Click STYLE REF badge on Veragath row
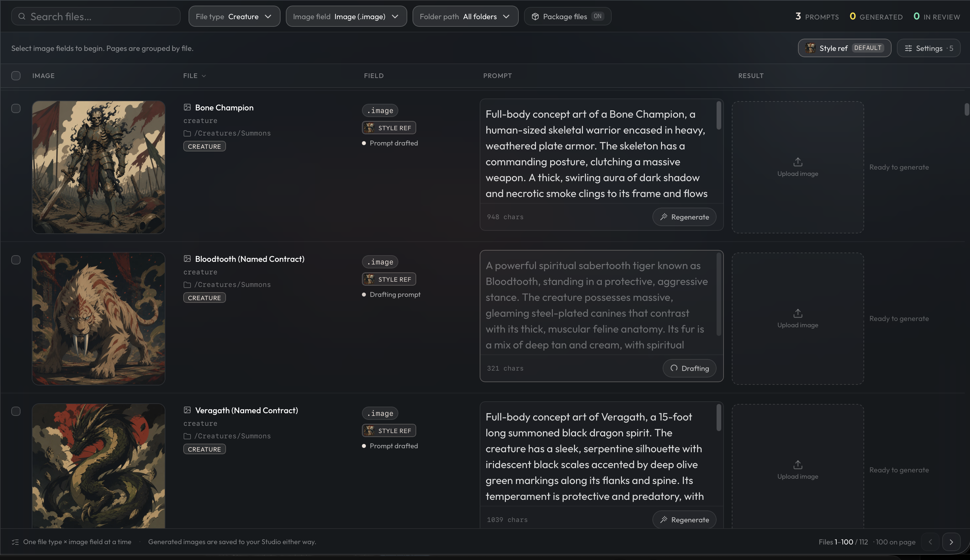 (x=389, y=431)
